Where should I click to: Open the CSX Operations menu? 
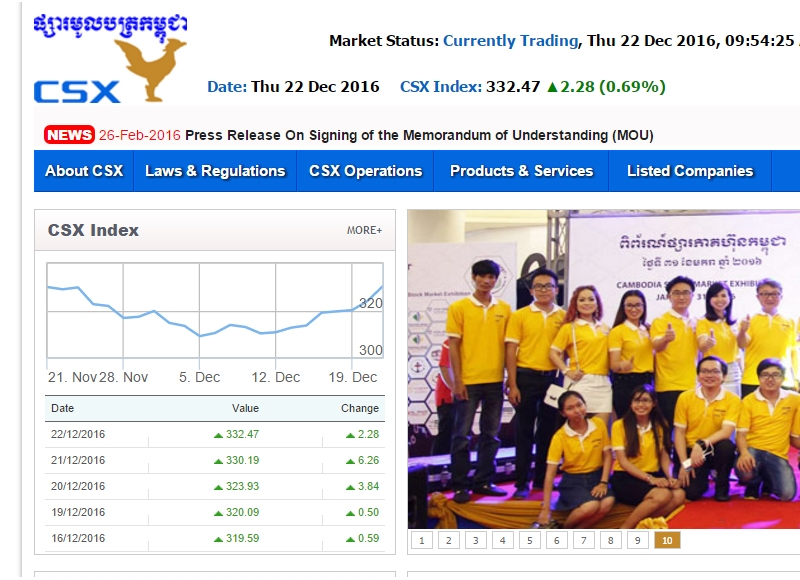[x=365, y=171]
